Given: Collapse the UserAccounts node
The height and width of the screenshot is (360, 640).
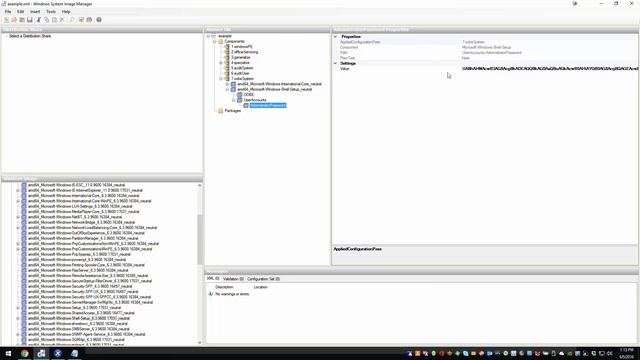Looking at the screenshot, I should 234,100.
